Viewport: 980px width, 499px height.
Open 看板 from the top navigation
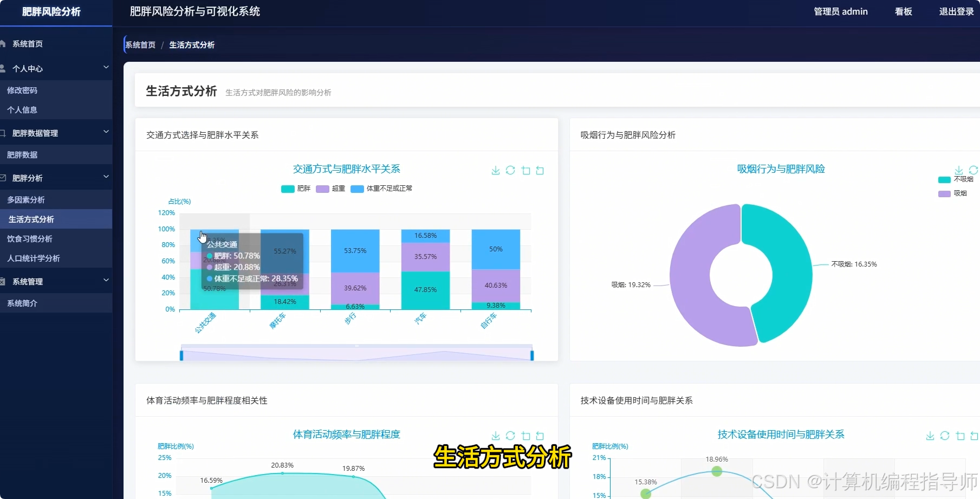click(903, 11)
